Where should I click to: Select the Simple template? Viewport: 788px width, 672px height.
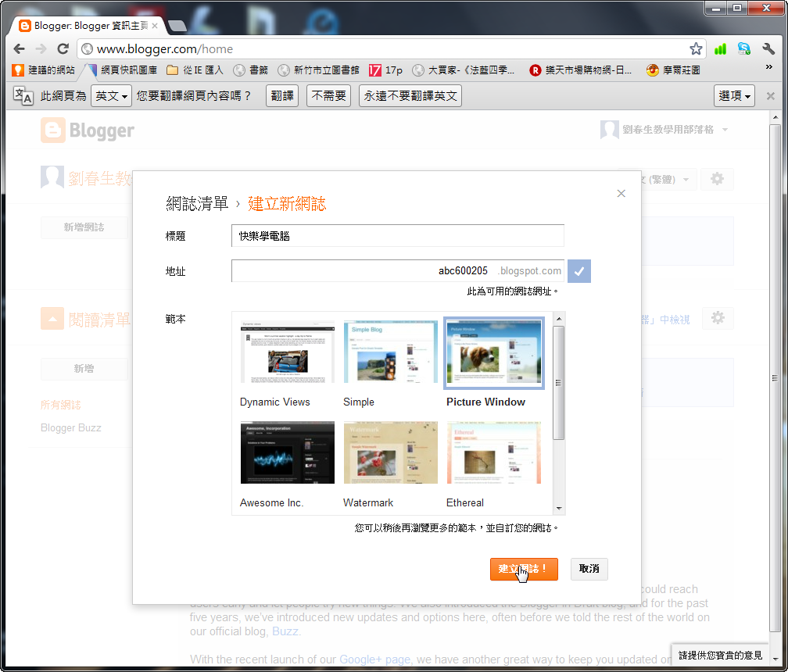391,363
